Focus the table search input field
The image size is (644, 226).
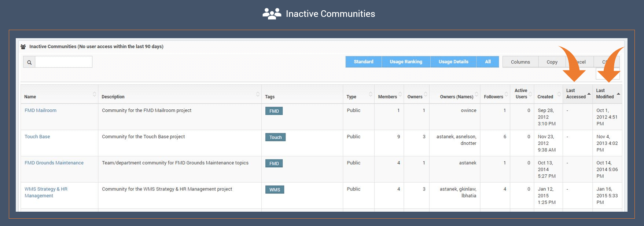[x=63, y=62]
